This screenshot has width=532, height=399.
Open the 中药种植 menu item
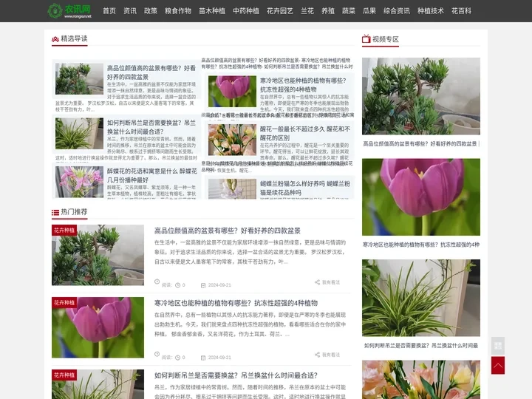[246, 11]
